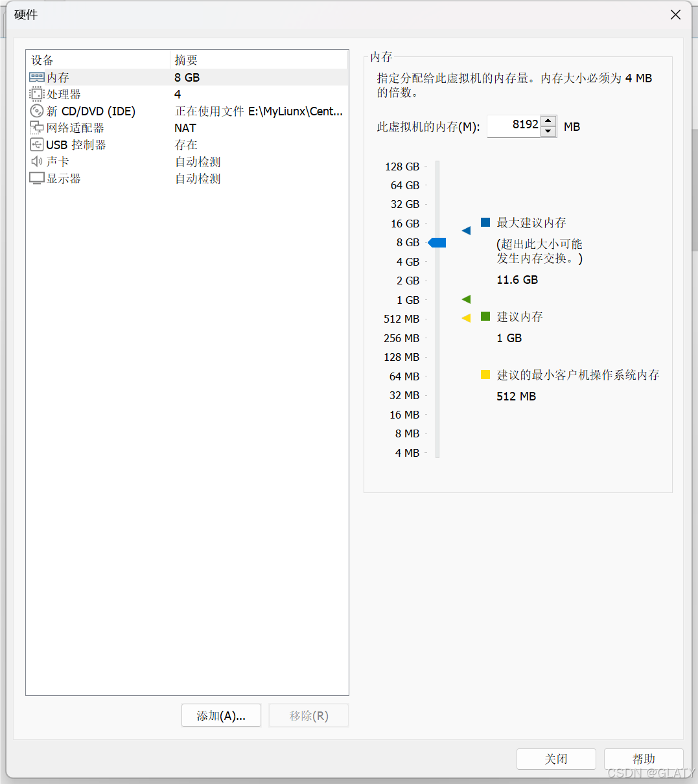Click the 自动检测 summary for 声卡
The image size is (698, 784).
pos(198,162)
